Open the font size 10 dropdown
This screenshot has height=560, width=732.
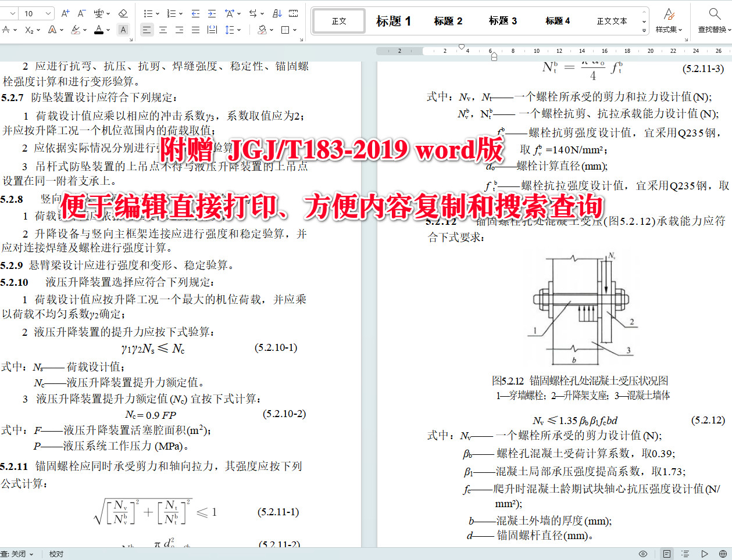click(x=48, y=13)
